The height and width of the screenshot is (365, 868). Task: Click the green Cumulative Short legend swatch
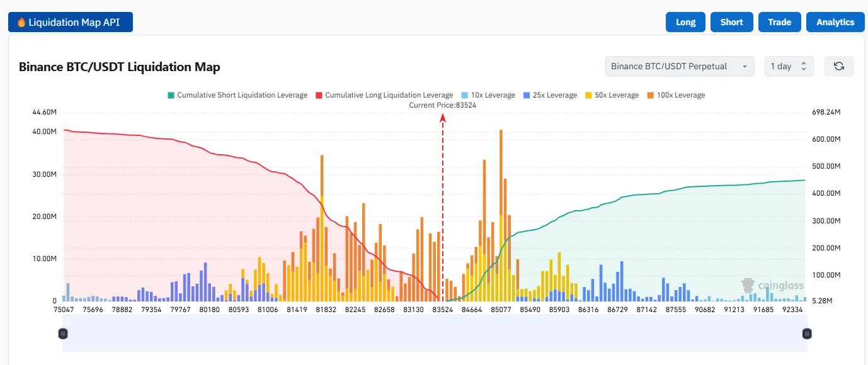point(171,95)
